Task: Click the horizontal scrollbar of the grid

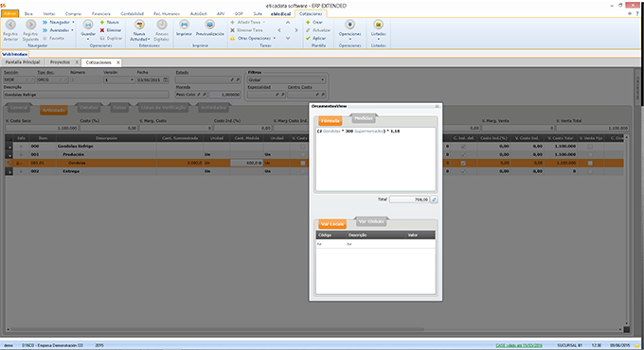Action: tap(217, 329)
